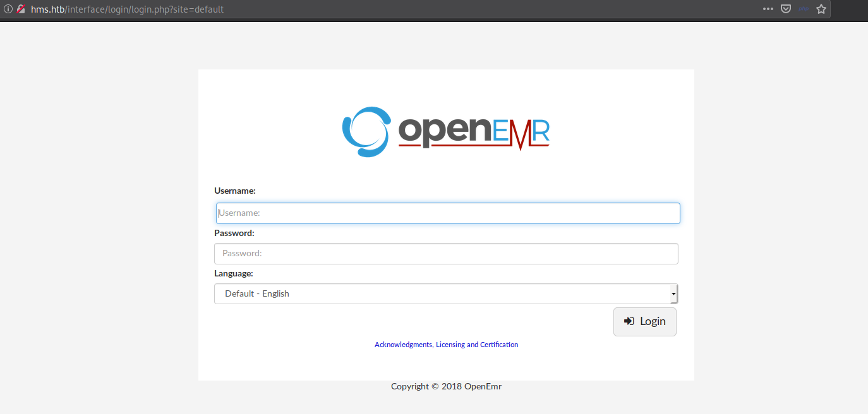Click the site information icon in address bar
868x414 pixels.
pyautogui.click(x=8, y=9)
